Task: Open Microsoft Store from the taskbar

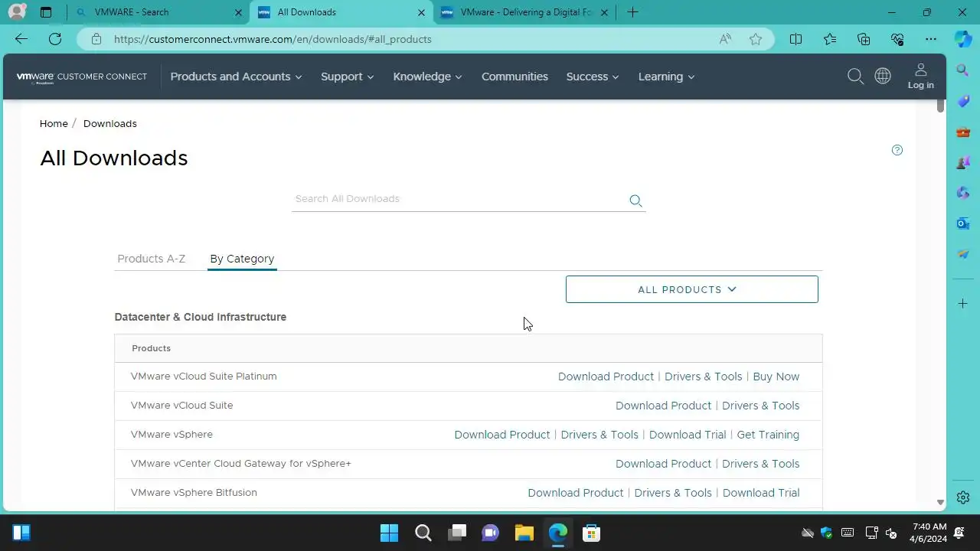Action: point(591,533)
